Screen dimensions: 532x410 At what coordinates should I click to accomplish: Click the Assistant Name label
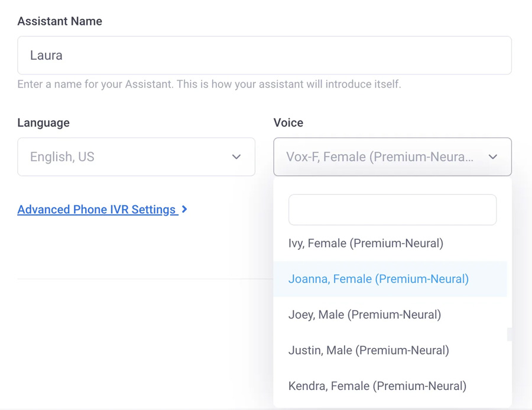[60, 21]
